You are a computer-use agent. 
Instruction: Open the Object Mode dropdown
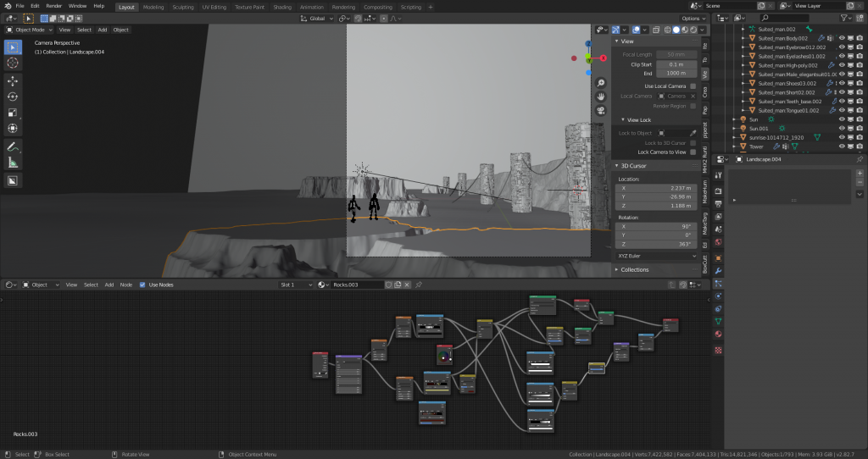tap(30, 30)
